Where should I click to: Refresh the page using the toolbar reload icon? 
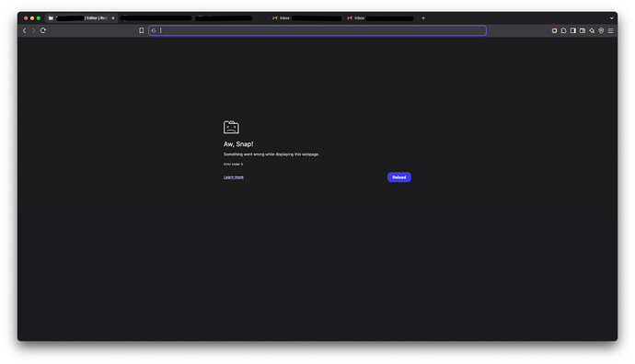(x=43, y=30)
